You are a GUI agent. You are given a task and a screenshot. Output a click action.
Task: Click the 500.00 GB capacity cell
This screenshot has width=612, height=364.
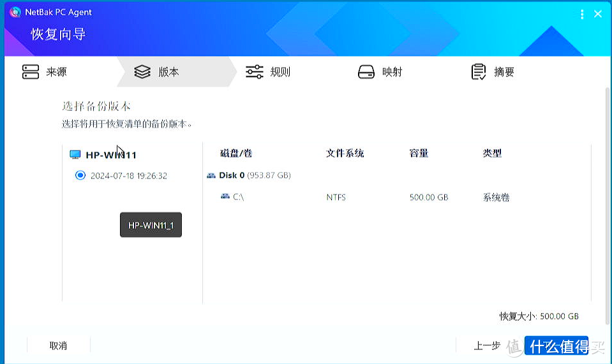(x=429, y=197)
